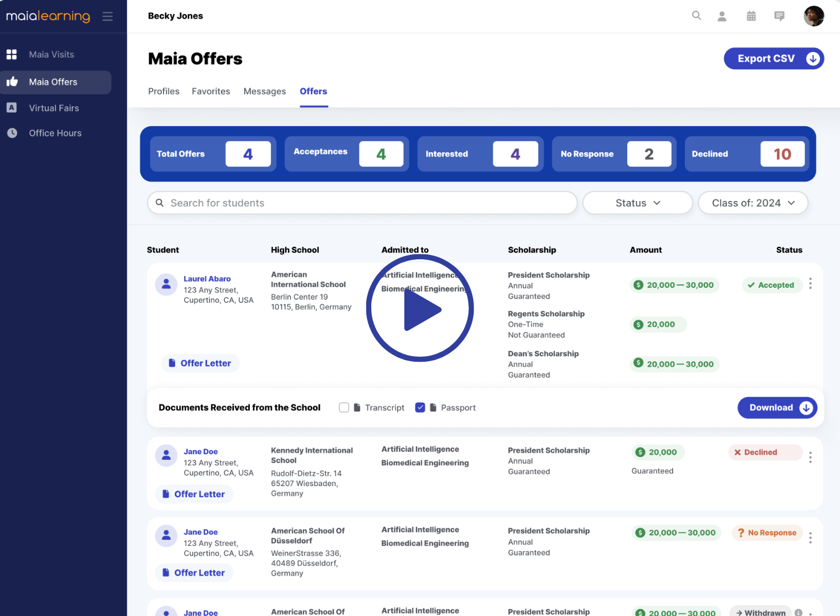840x616 pixels.
Task: Export offers as CSV
Action: pyautogui.click(x=774, y=58)
